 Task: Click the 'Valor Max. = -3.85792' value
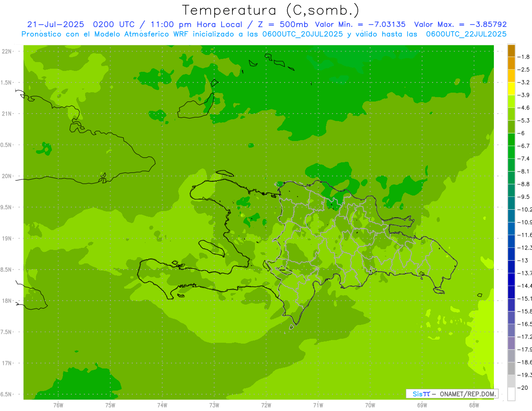tap(460, 24)
